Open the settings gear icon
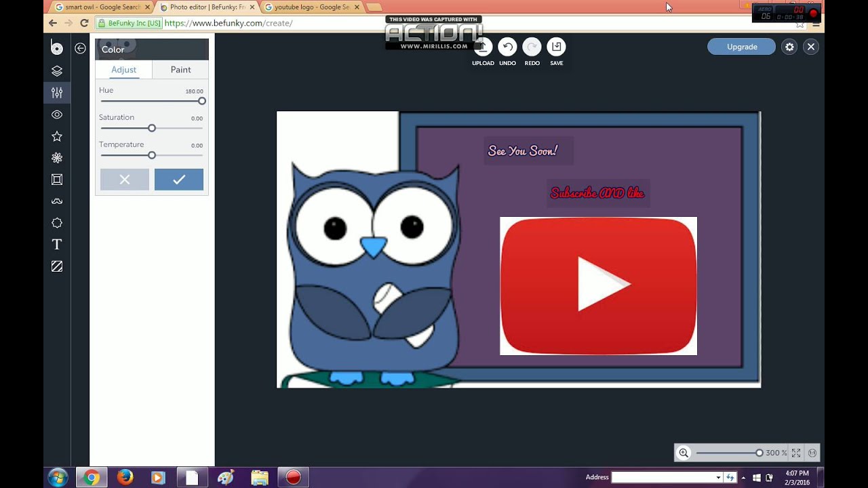Image resolution: width=868 pixels, height=488 pixels. (789, 47)
